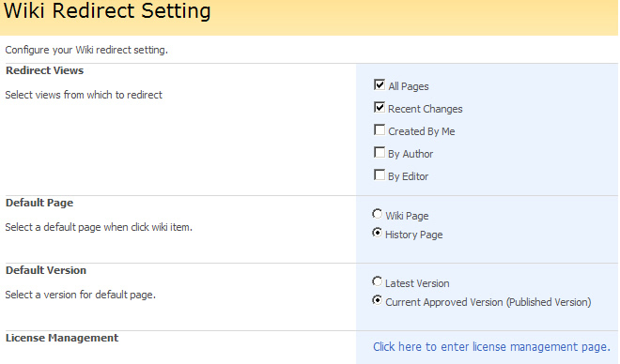This screenshot has width=620, height=364.
Task: Open the license management page link
Action: point(491,346)
